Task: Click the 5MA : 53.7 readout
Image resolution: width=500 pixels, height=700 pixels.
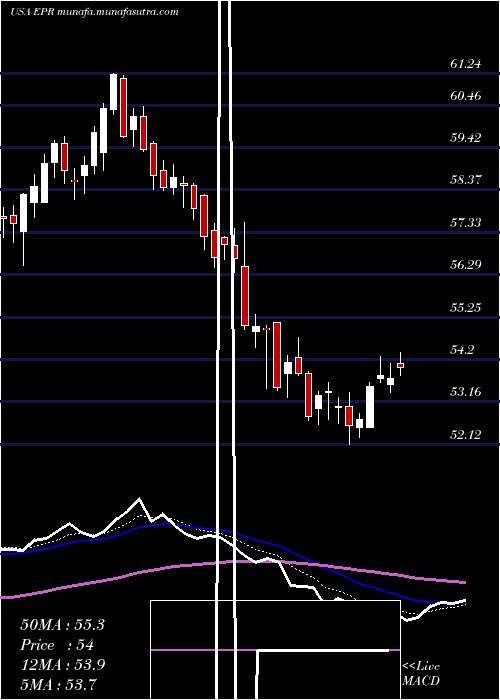Action: 58,684
